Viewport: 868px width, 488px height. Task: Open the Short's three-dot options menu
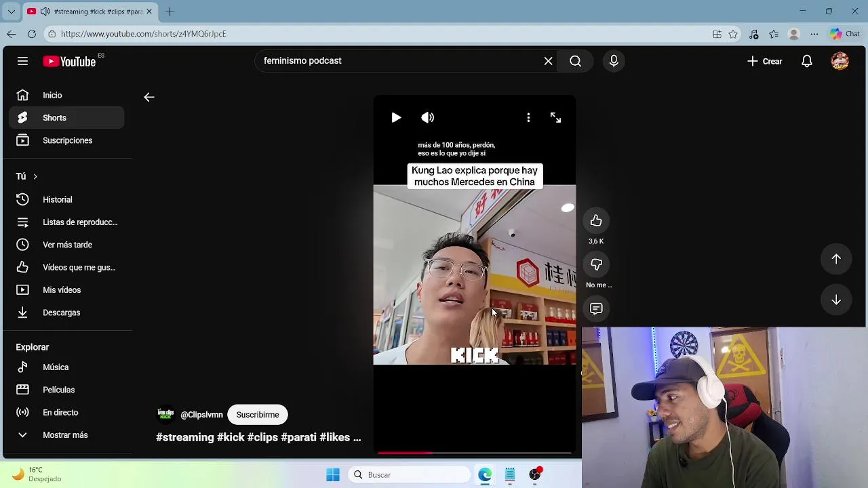[x=528, y=118]
